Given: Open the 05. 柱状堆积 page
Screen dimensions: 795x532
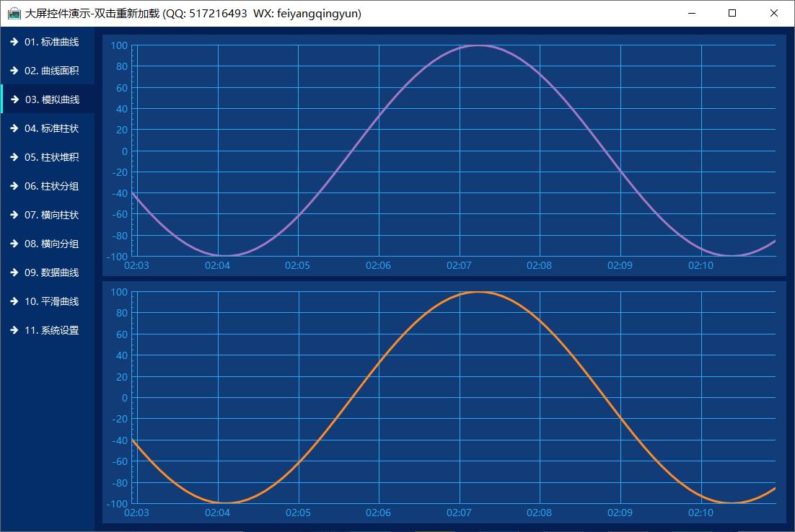Looking at the screenshot, I should [51, 157].
